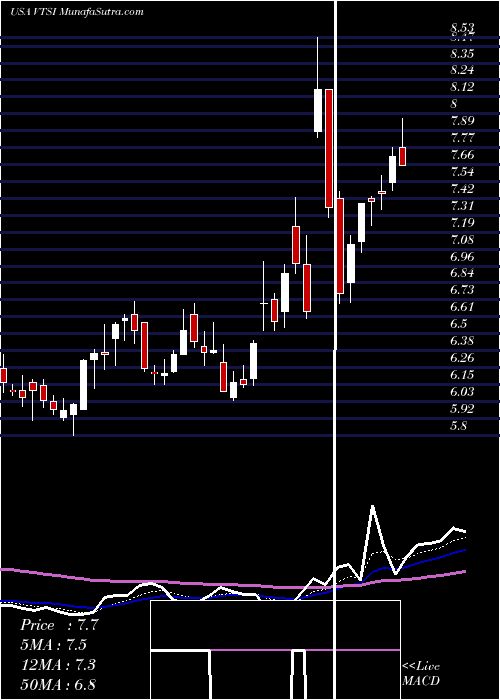Screen dimensions: 500x700
Task: Click the 7.77 price axis label
Action: pos(462,138)
